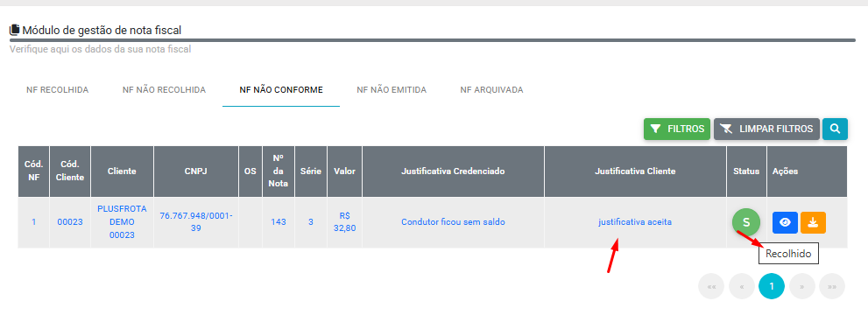This screenshot has width=868, height=329.
Task: Click the documents icon beside module title
Action: click(x=15, y=30)
